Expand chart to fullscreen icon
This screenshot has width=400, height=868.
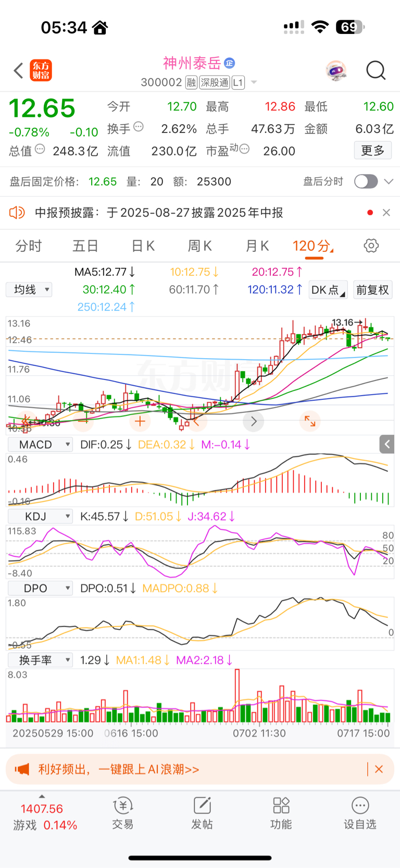click(310, 421)
